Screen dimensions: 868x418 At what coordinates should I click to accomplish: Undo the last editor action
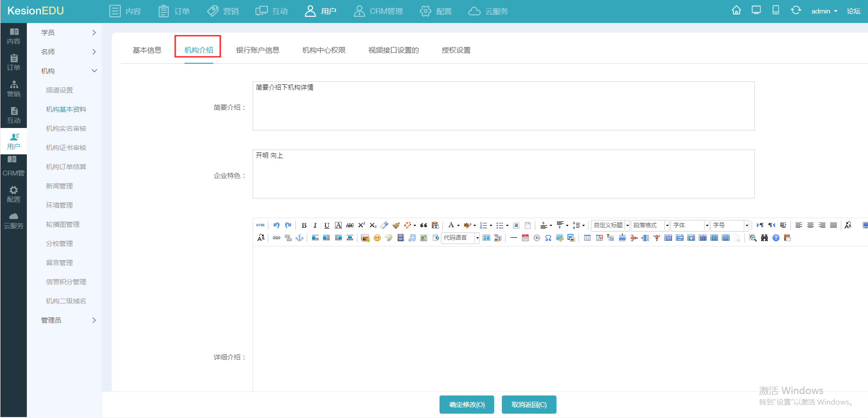(x=277, y=225)
